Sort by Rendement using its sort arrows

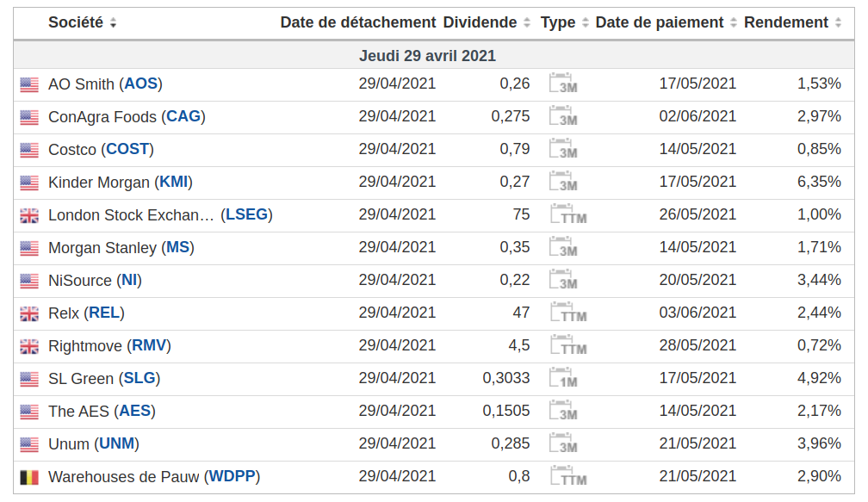tap(838, 22)
